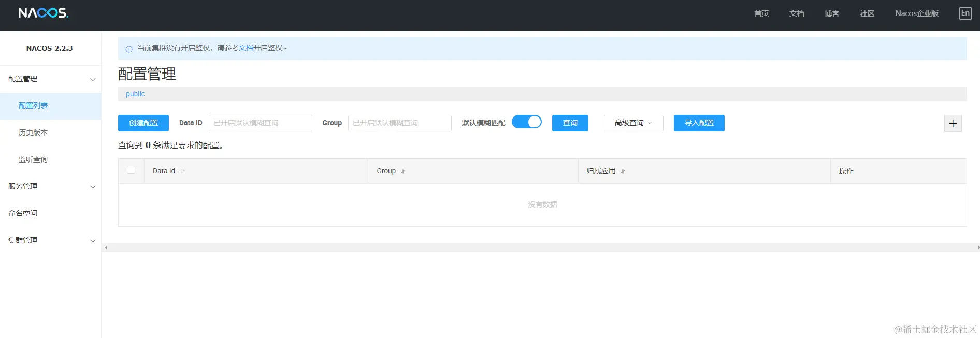This screenshot has height=338, width=980.
Task: Sort by Group column arrows
Action: (x=403, y=171)
